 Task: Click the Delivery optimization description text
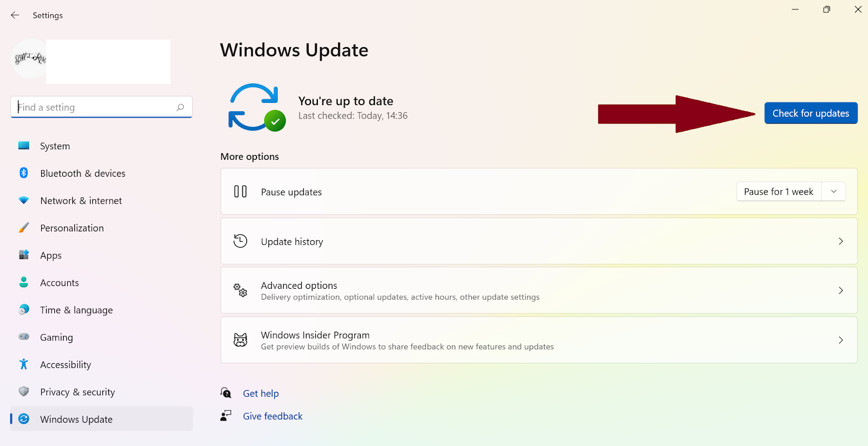click(400, 297)
